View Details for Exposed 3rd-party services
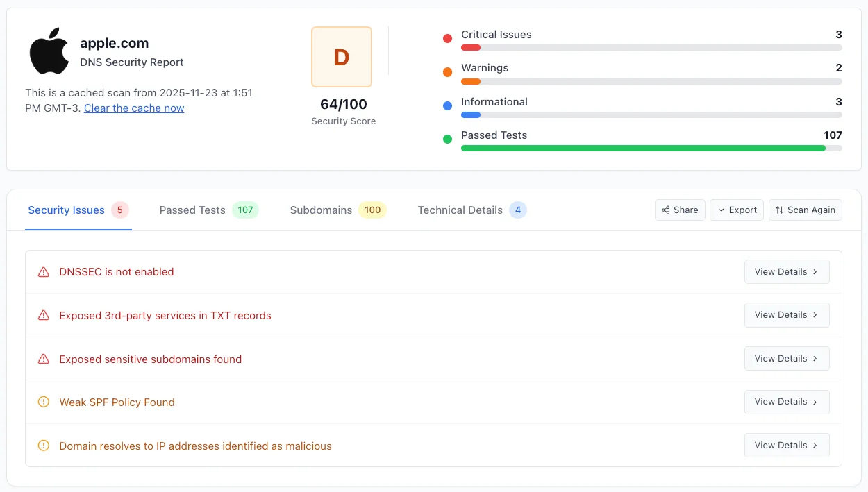 pyautogui.click(x=787, y=315)
